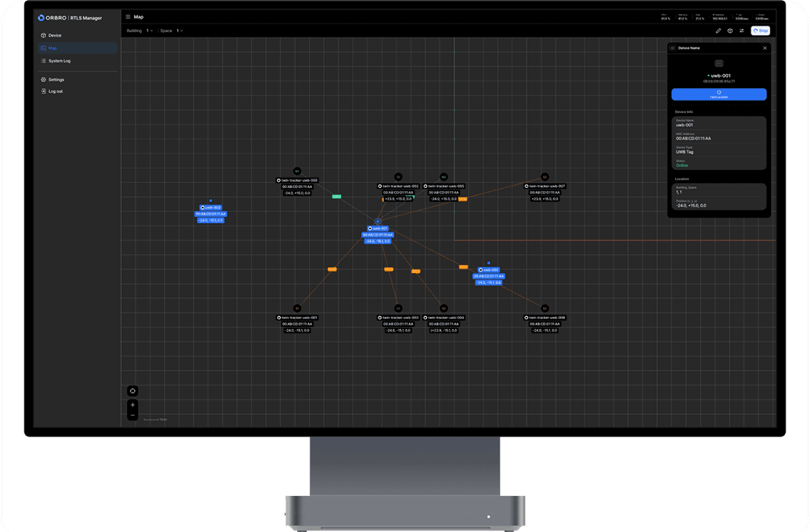Open System Log from the sidebar menu

tap(45, 61)
